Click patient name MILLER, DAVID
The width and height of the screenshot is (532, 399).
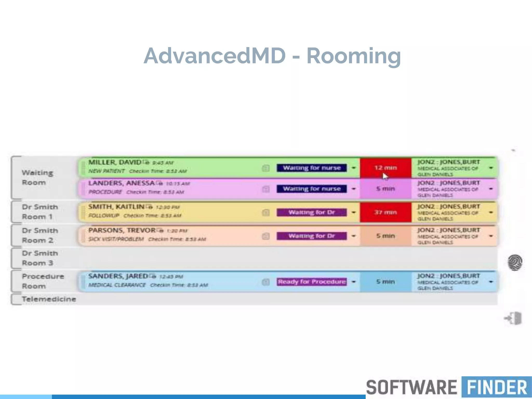(x=115, y=162)
